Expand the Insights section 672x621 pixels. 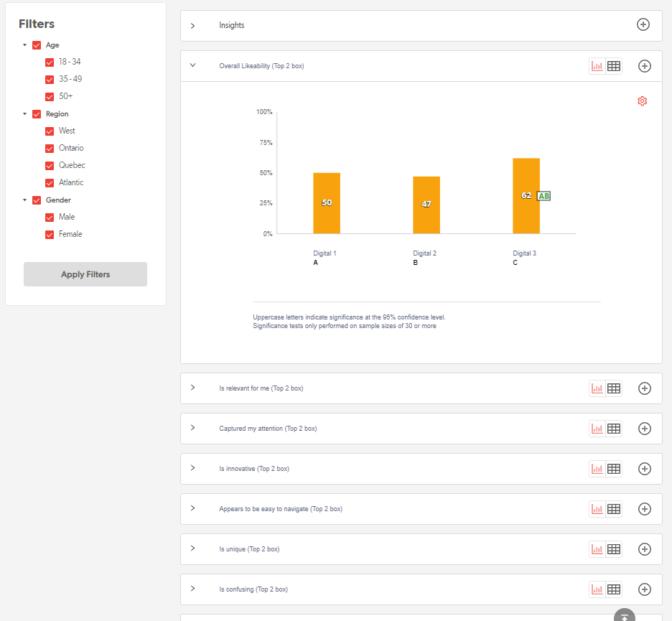(192, 26)
